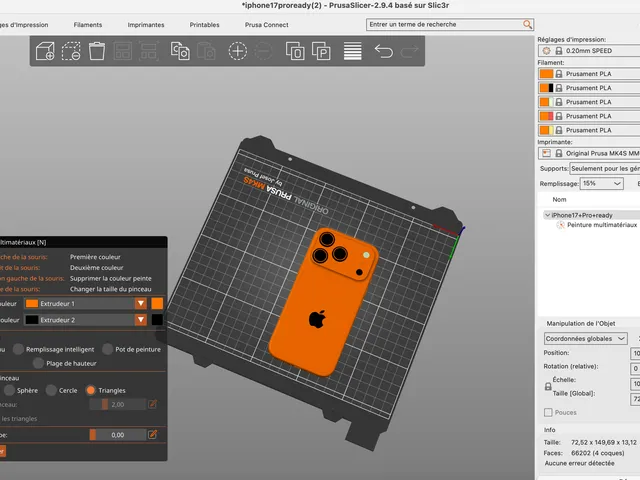The image size is (640, 480).
Task: Switch to the Imprimantes tab
Action: click(146, 25)
